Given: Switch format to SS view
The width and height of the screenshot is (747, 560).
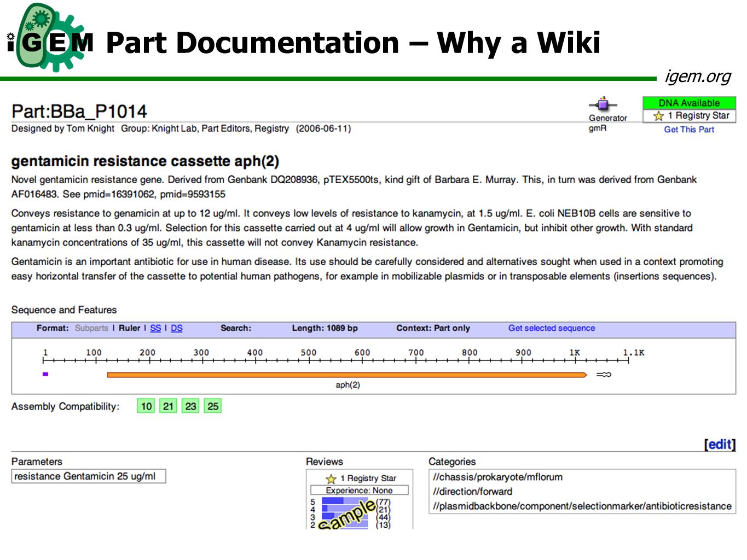Looking at the screenshot, I should pyautogui.click(x=155, y=328).
